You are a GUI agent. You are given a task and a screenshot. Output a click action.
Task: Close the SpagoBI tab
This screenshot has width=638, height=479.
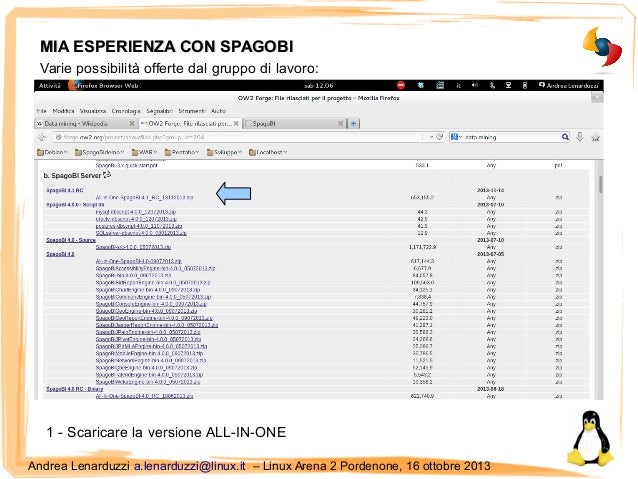341,123
